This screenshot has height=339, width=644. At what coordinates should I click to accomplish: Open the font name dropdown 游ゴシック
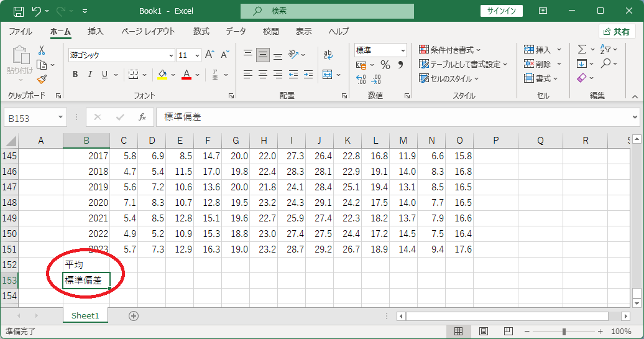171,55
